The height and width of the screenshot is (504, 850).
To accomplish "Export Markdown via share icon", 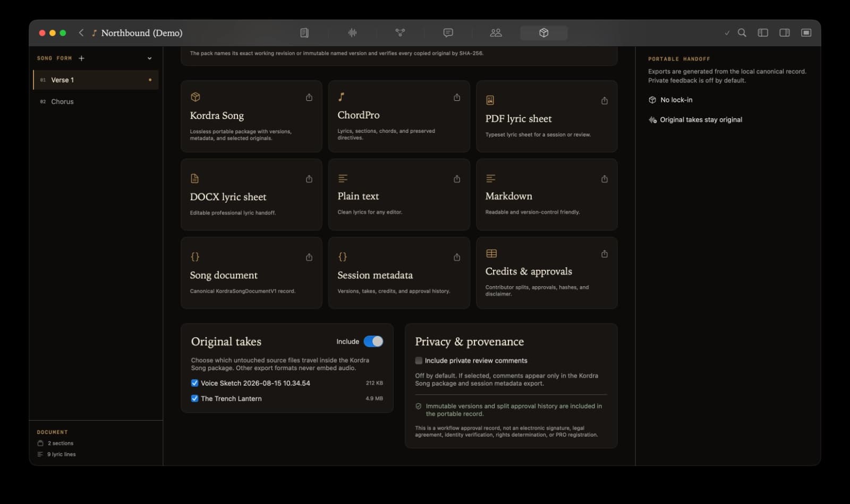I will coord(605,179).
